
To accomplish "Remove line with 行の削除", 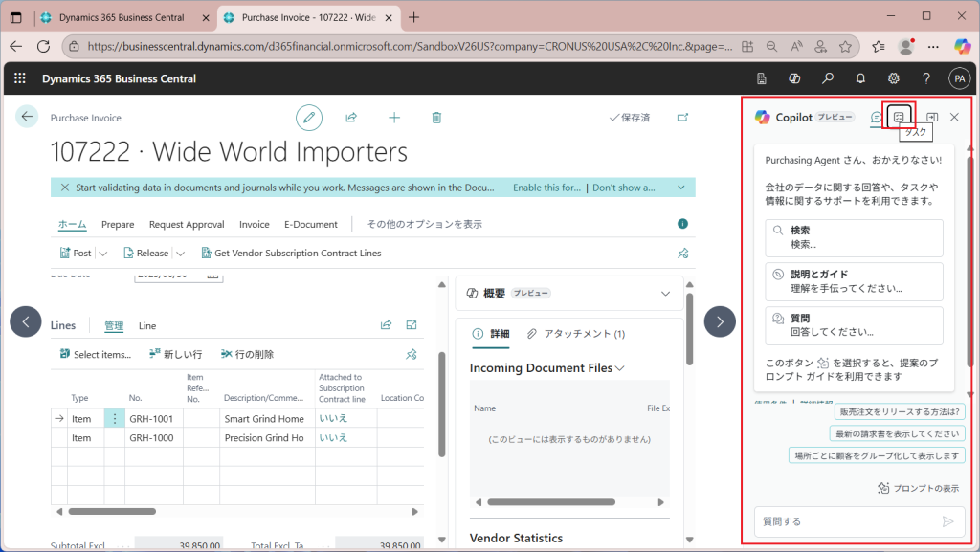I will pyautogui.click(x=248, y=354).
